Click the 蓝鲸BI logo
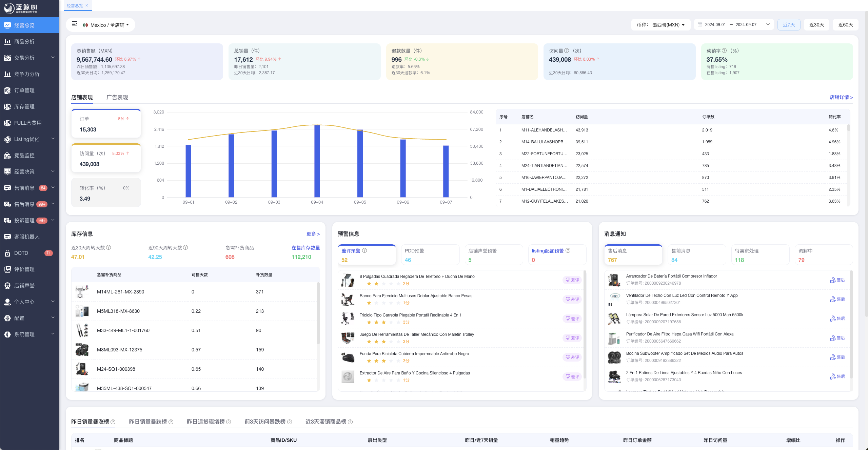 click(21, 8)
